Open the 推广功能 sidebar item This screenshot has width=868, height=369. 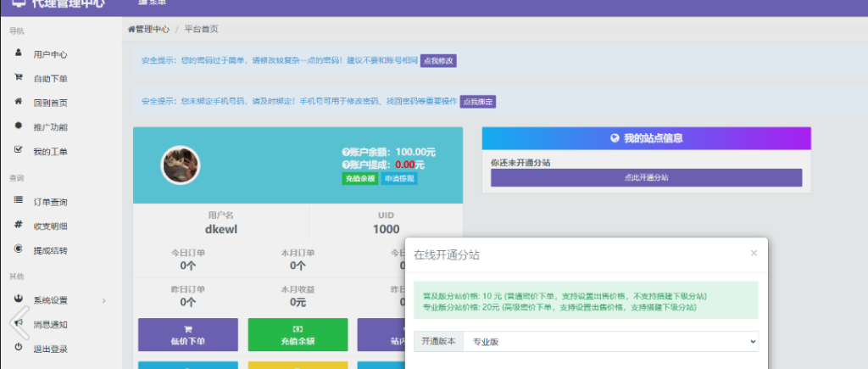(50, 127)
